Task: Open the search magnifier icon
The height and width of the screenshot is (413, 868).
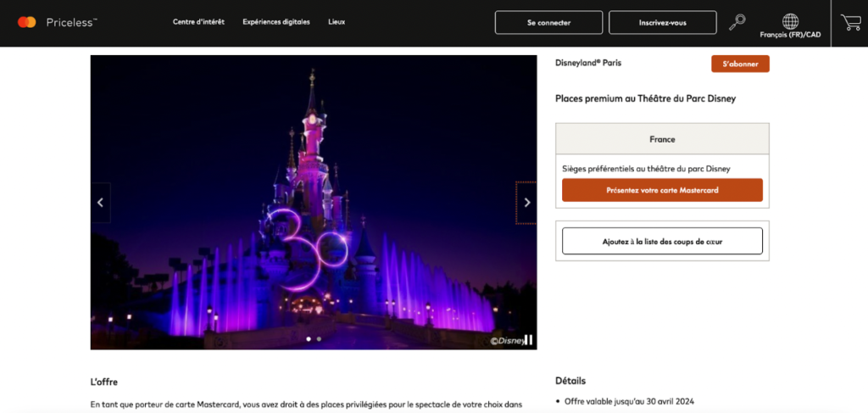Action: click(737, 22)
